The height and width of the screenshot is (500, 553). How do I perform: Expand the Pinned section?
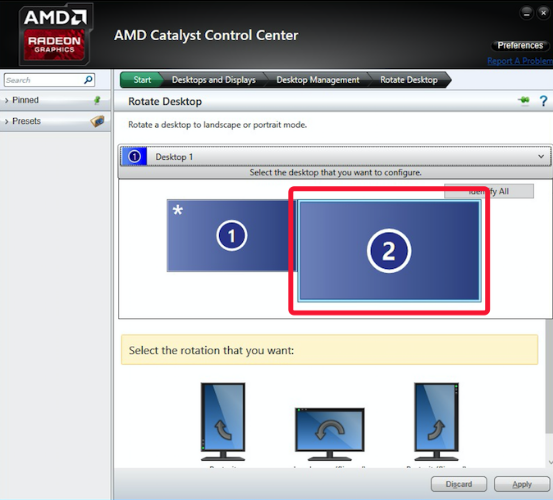(56, 100)
